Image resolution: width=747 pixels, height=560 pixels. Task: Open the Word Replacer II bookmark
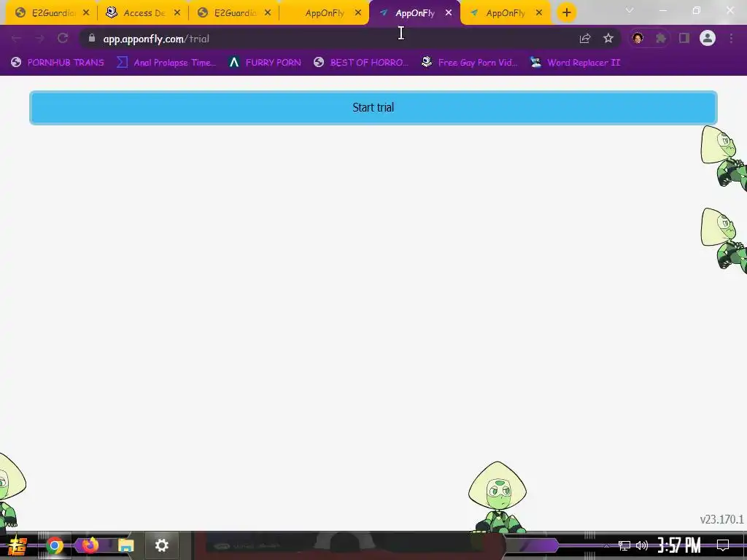point(575,63)
